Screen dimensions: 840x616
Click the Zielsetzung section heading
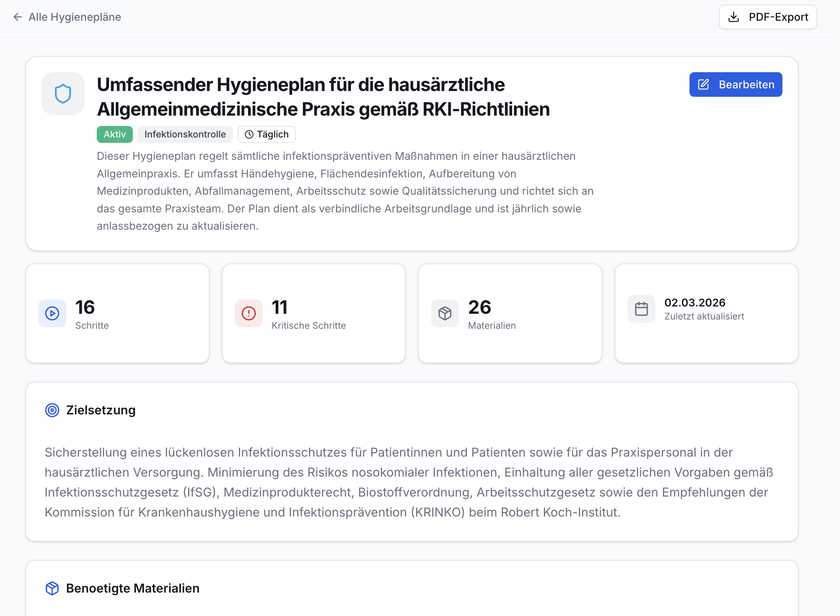tap(101, 410)
